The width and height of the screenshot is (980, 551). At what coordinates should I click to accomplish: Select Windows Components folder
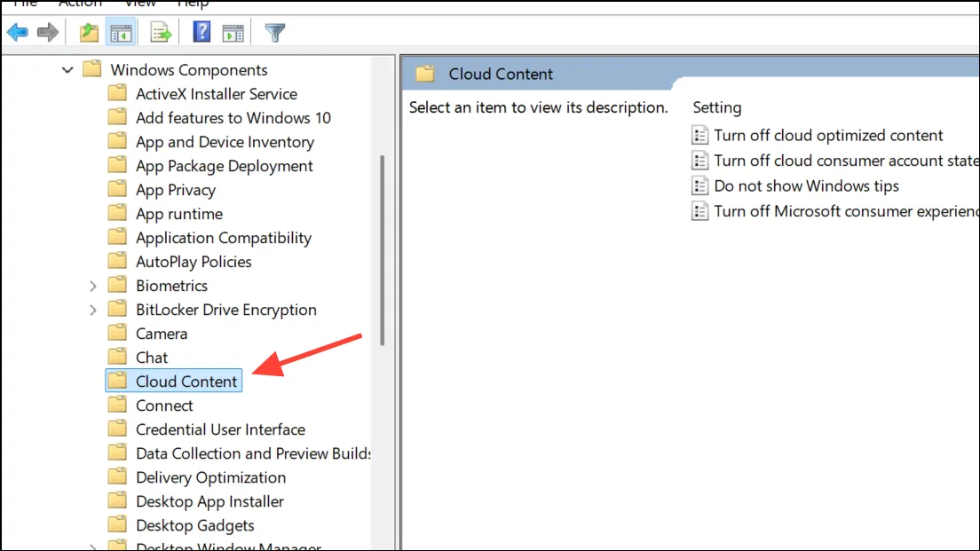coord(189,70)
